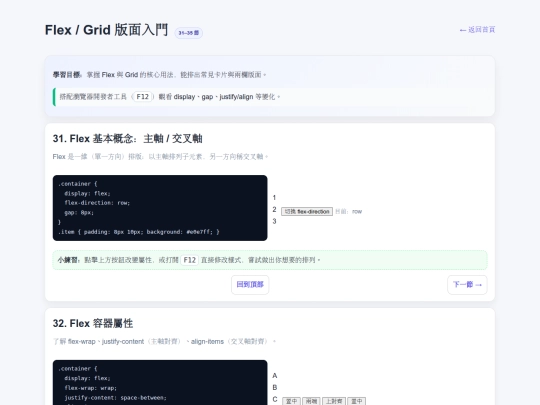This screenshot has height=405, width=540.
Task: Click 'justify-content: space-between;' code line
Action: (115, 398)
